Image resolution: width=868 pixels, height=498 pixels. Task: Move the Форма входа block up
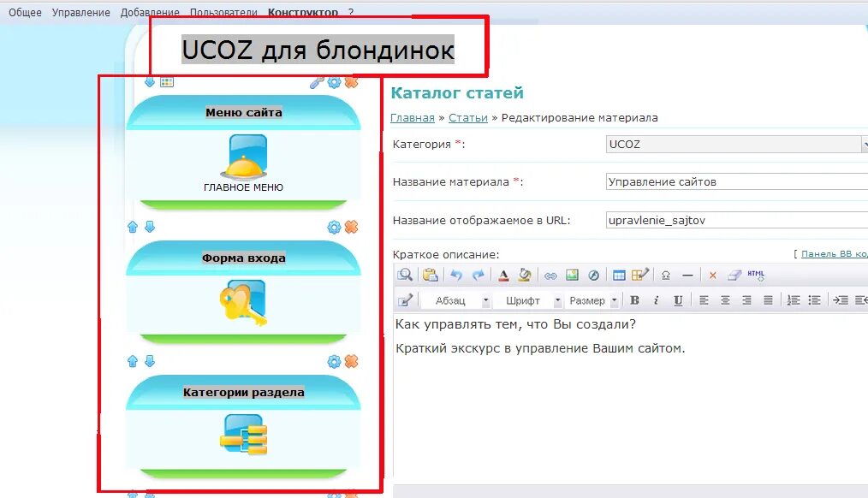click(x=133, y=227)
